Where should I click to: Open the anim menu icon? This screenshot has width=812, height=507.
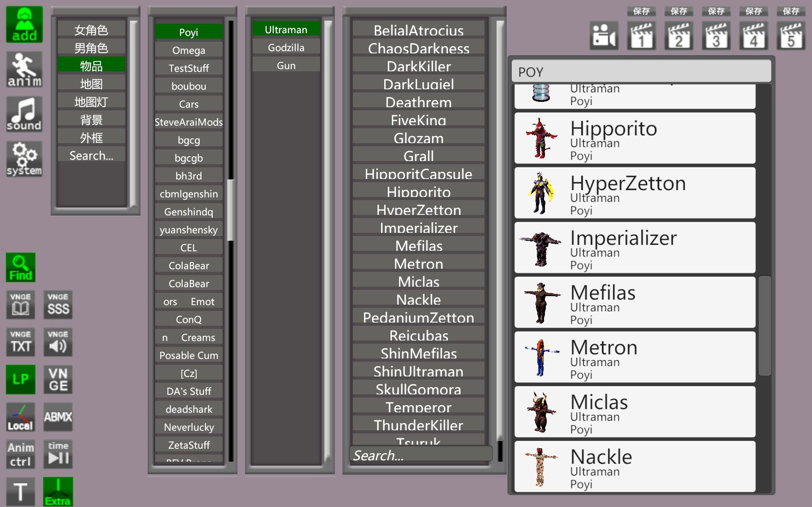(24, 70)
